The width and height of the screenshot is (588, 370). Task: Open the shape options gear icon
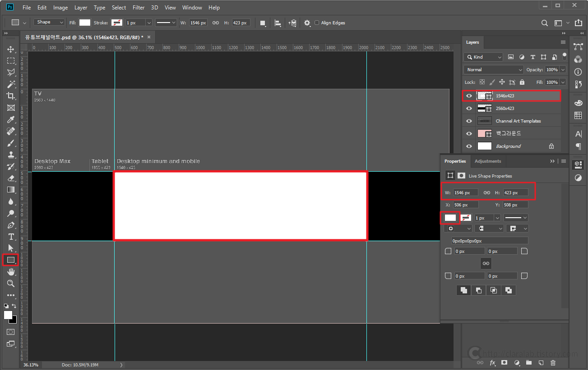point(307,23)
